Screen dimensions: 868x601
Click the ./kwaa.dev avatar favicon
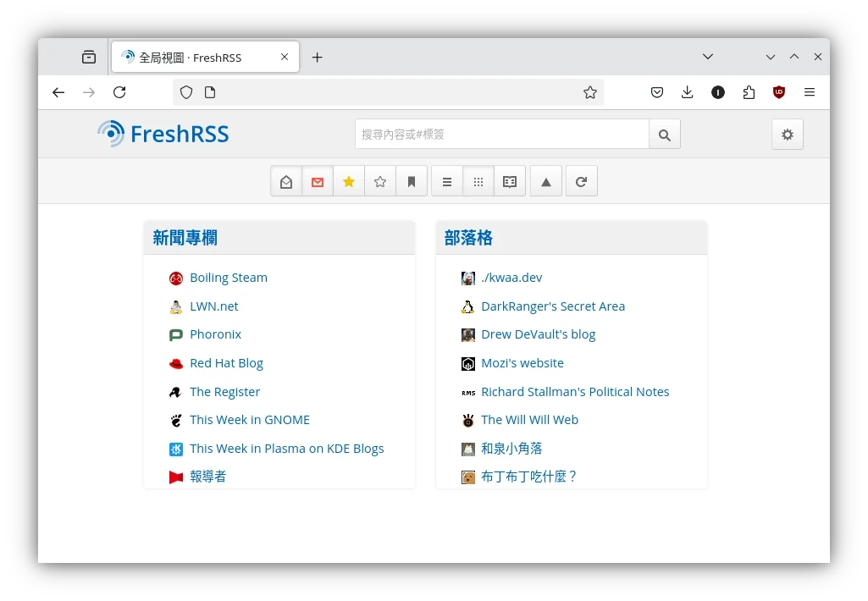click(x=468, y=278)
